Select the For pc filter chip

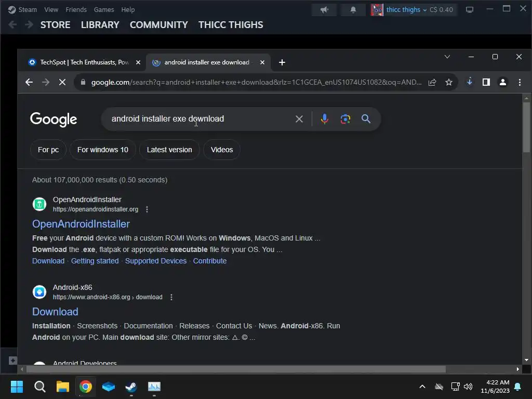48,150
